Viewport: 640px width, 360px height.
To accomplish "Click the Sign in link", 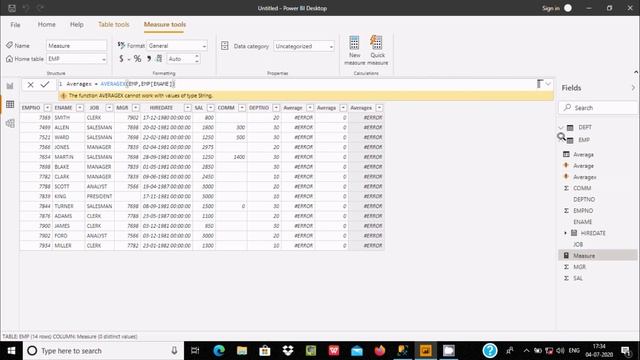I will (551, 8).
